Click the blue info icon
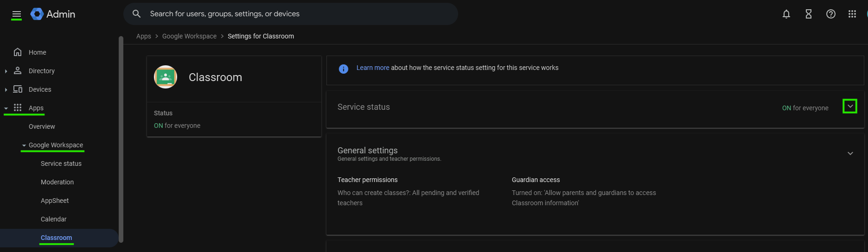The width and height of the screenshot is (868, 252). pyautogui.click(x=344, y=69)
